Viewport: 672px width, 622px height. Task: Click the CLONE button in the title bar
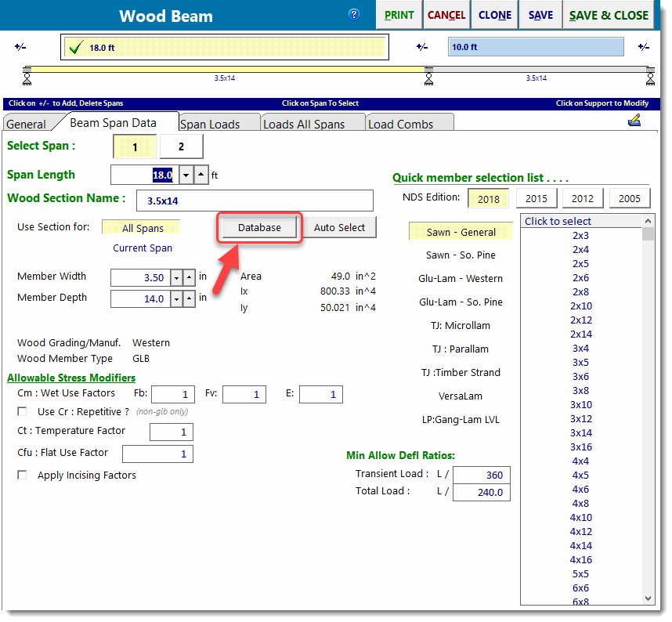494,14
